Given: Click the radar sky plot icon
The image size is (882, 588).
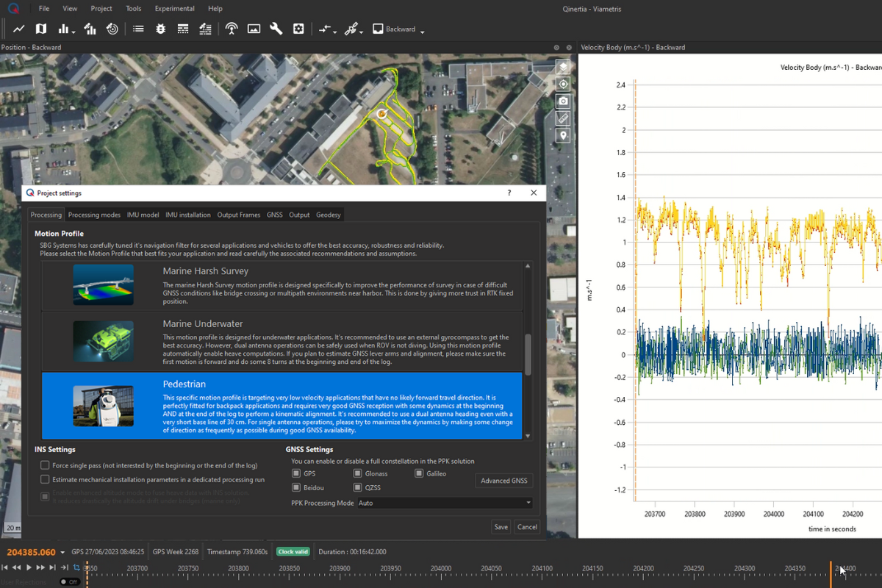Looking at the screenshot, I should tap(112, 29).
